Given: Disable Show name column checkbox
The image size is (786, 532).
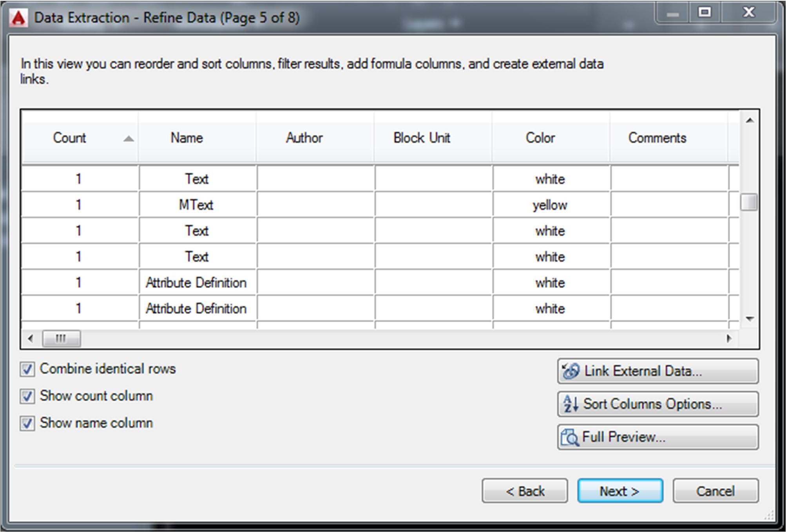Looking at the screenshot, I should click(27, 423).
